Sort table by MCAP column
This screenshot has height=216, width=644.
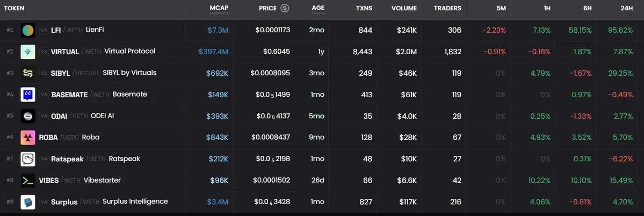click(219, 8)
